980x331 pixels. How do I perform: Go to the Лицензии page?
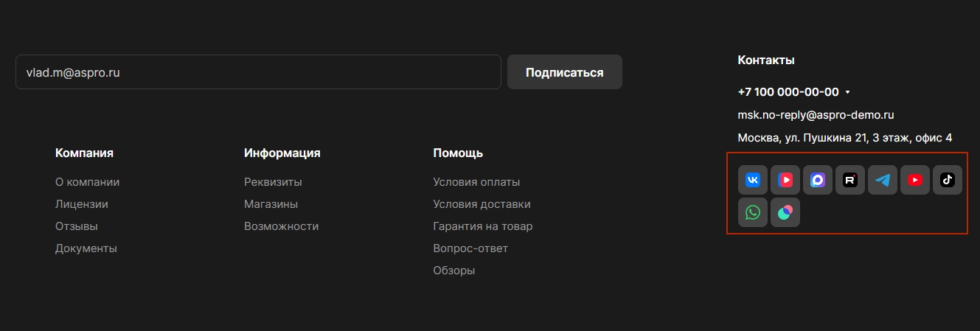point(82,204)
